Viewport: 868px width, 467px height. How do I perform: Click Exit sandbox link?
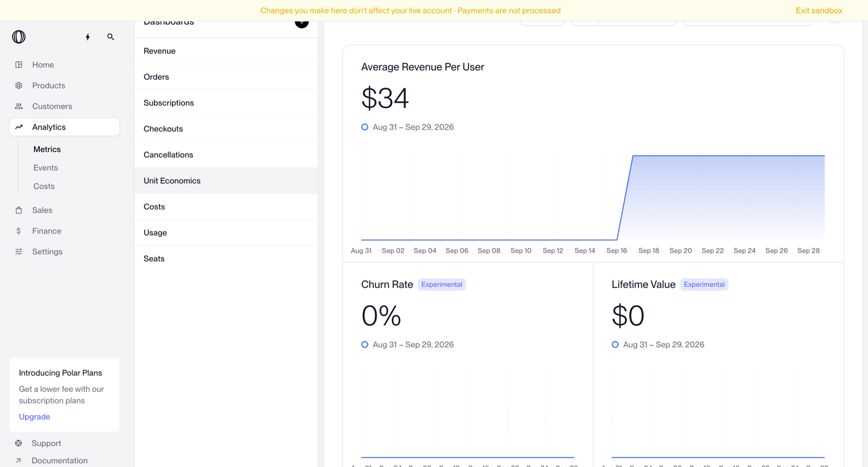pos(819,10)
